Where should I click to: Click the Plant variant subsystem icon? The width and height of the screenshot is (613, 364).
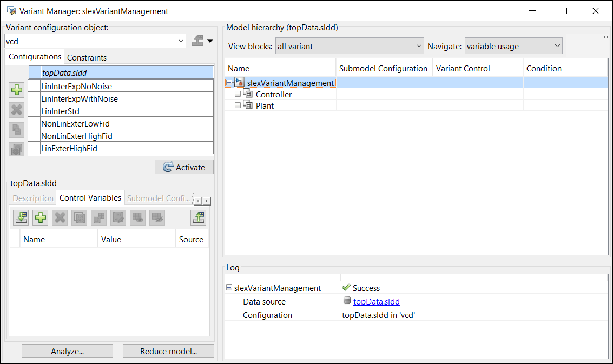pos(248,105)
